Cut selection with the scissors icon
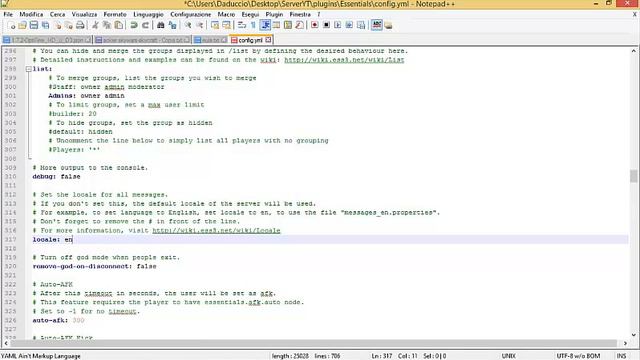 (95, 25)
